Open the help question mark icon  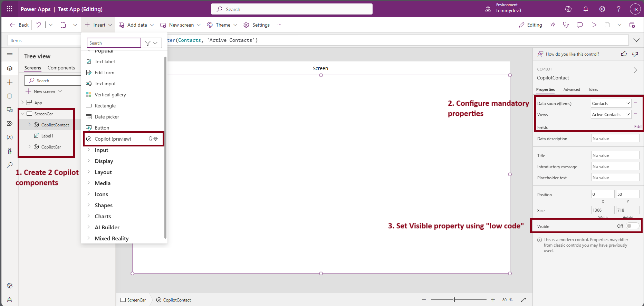tap(618, 9)
